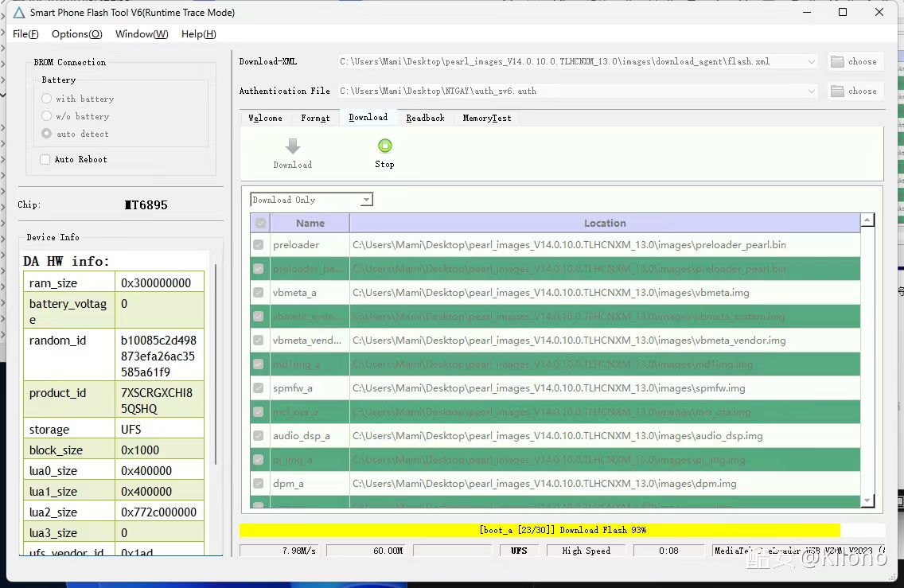The height and width of the screenshot is (588, 904).
Task: Open the MemoryTest tab
Action: click(x=487, y=118)
